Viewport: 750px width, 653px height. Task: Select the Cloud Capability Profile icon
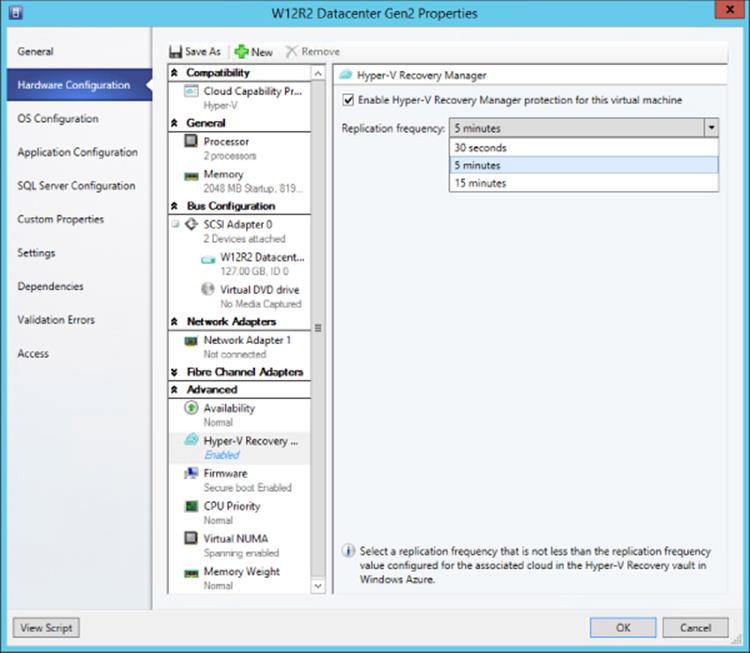pyautogui.click(x=191, y=91)
